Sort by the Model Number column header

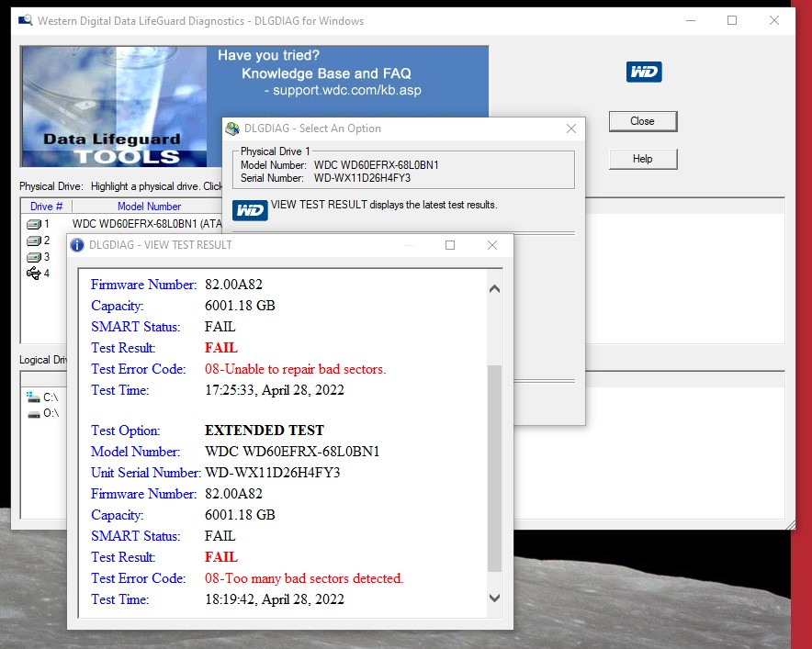(x=149, y=207)
